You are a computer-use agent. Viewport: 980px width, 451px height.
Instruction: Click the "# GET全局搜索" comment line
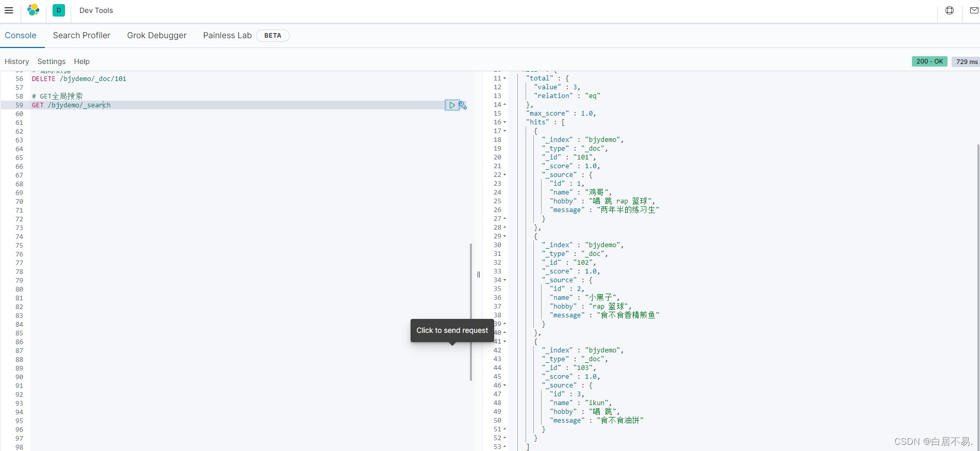57,96
